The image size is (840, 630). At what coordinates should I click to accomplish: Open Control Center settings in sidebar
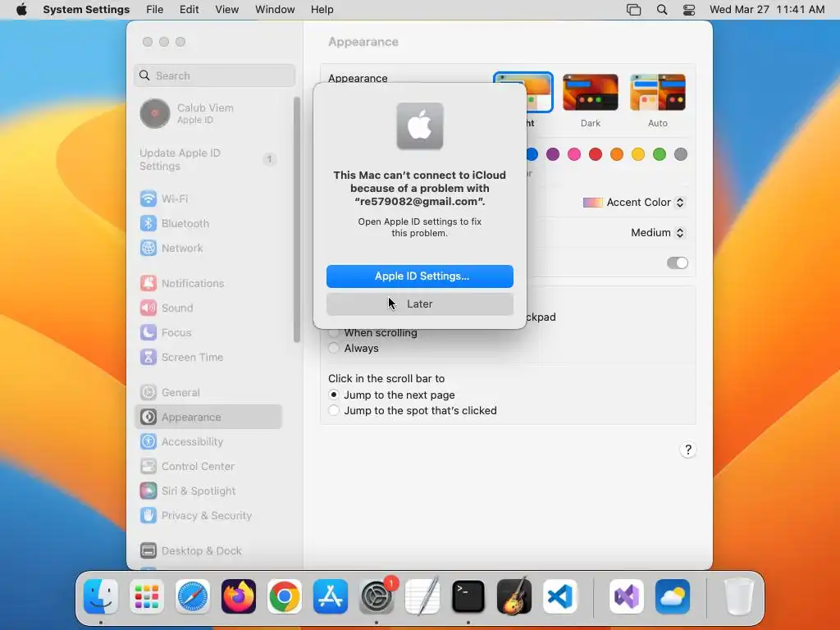[208, 467]
